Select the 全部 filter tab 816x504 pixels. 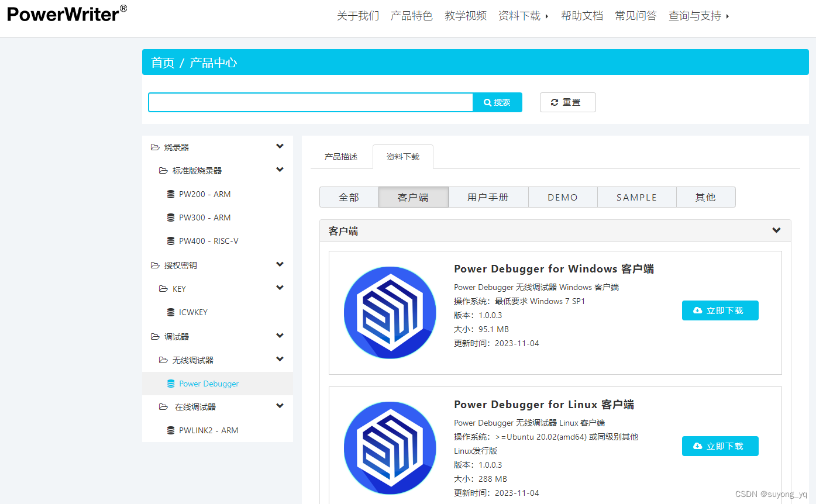click(349, 198)
